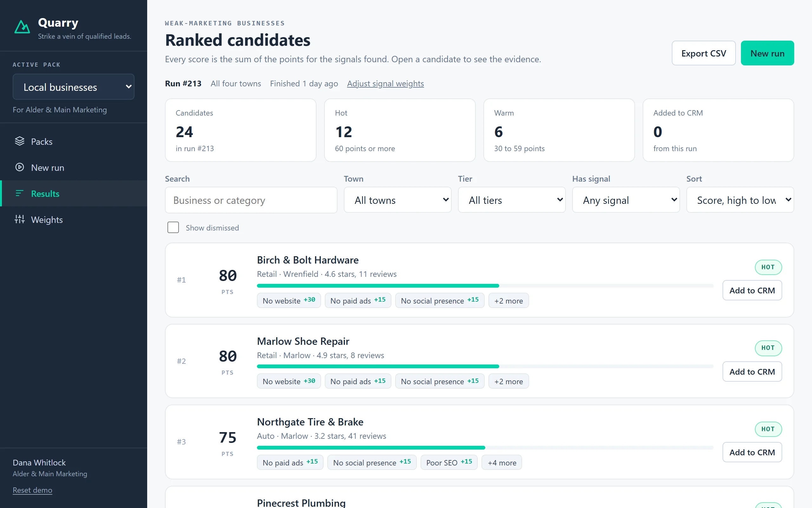
Task: Click the Quarry mountain logo icon
Action: [22, 27]
